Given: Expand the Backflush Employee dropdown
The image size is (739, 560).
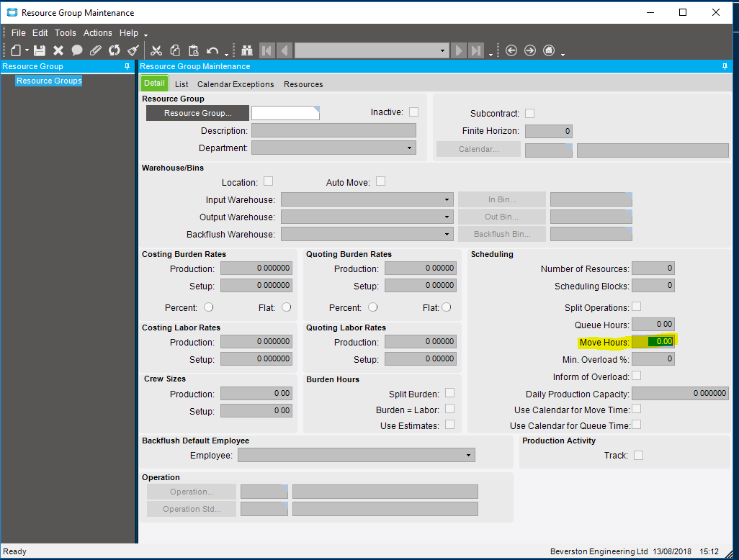Looking at the screenshot, I should [468, 456].
